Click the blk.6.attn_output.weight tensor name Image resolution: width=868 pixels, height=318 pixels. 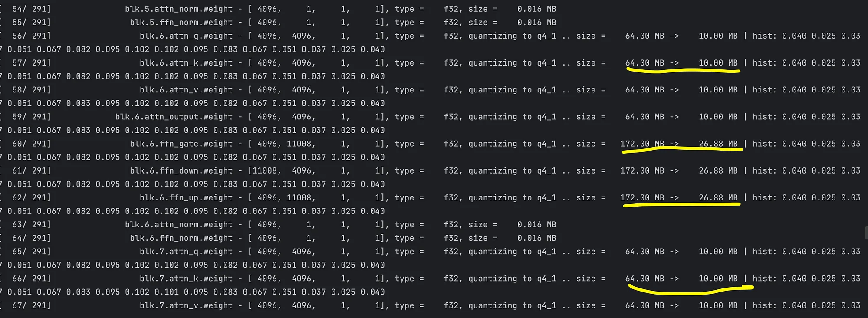pyautogui.click(x=174, y=117)
